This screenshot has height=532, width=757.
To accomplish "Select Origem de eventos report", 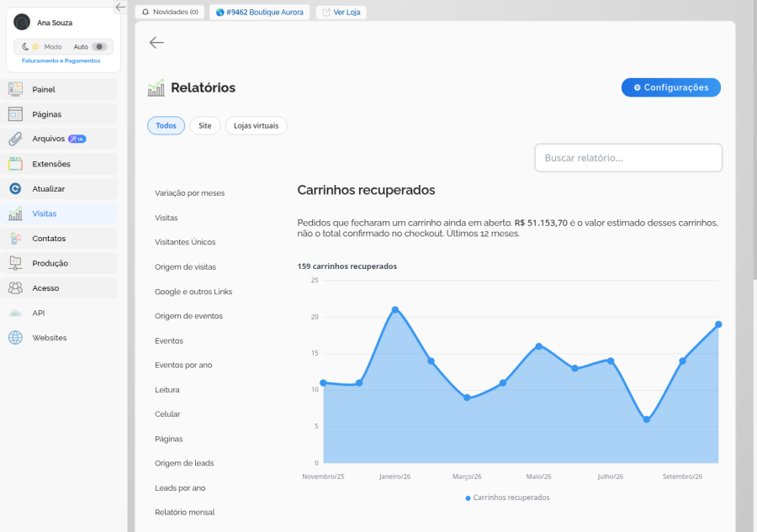I will 188,316.
